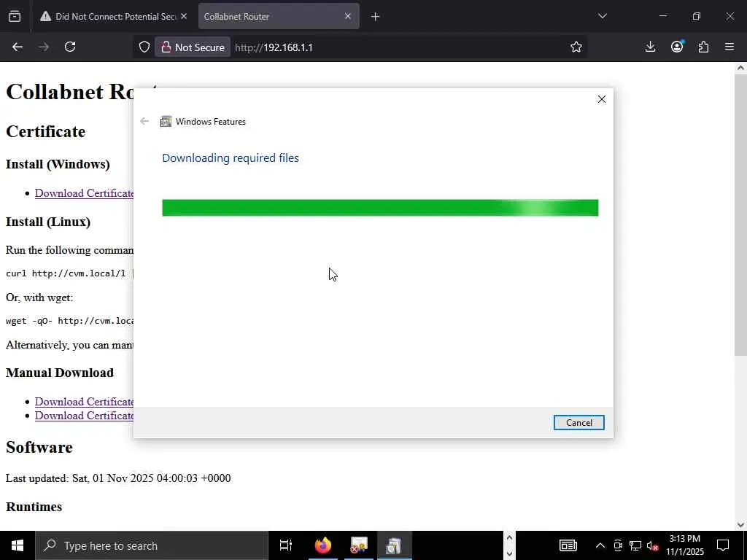
Task: Open the clock showing 3:13 PM
Action: [x=684, y=545]
